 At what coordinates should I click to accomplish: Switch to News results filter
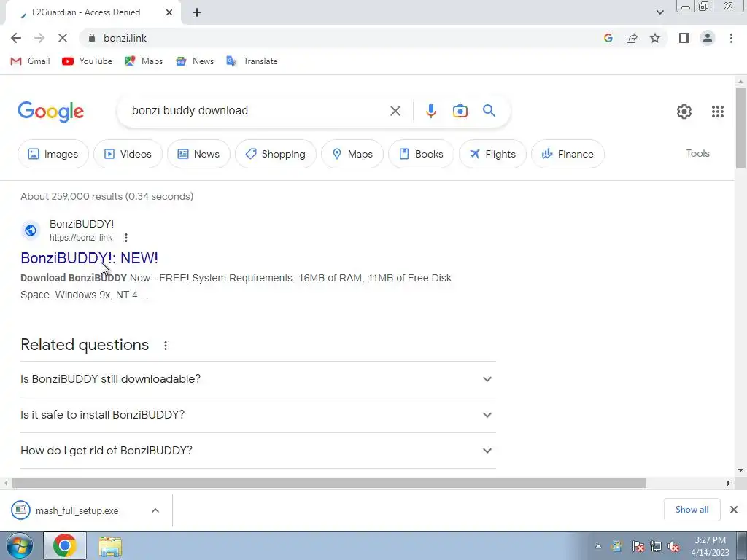tap(198, 154)
